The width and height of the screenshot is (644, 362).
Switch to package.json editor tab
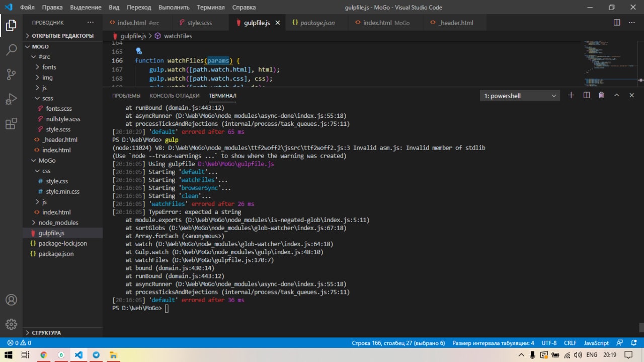pos(317,23)
